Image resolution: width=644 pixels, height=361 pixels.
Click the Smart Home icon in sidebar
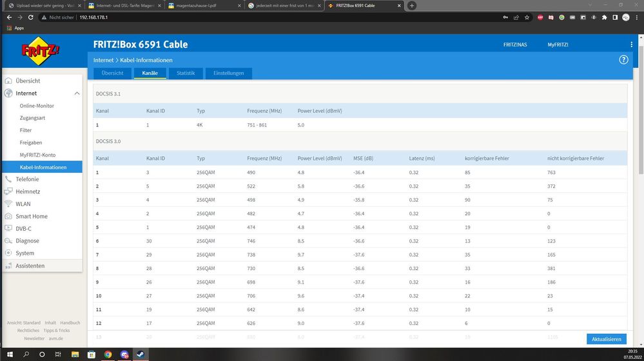[8, 217]
